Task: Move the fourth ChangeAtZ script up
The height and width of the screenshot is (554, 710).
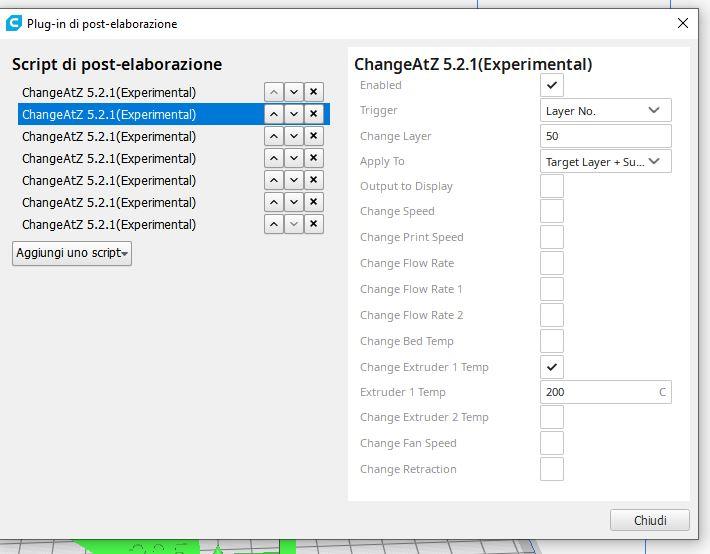Action: (274, 158)
